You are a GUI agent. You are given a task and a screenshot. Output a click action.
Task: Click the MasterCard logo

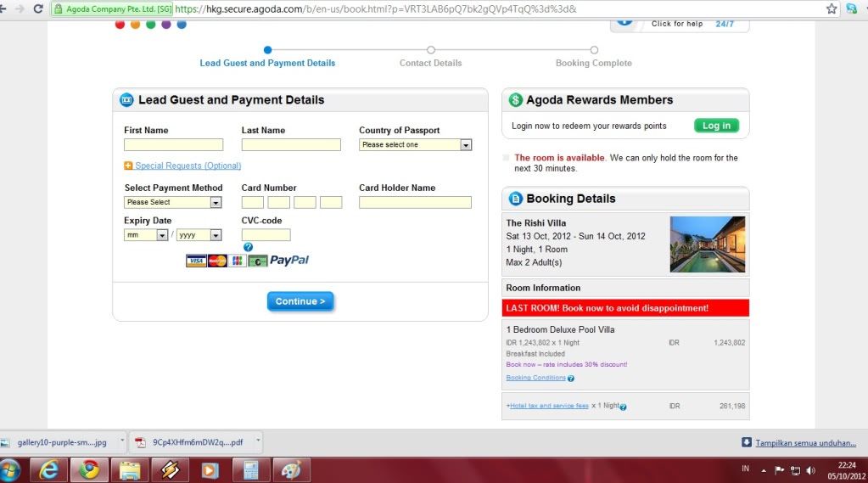coord(217,261)
